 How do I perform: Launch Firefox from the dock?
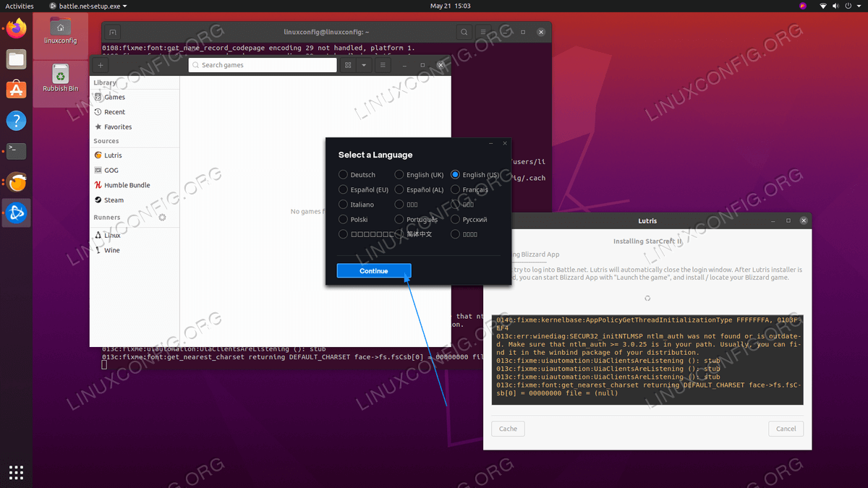click(16, 29)
